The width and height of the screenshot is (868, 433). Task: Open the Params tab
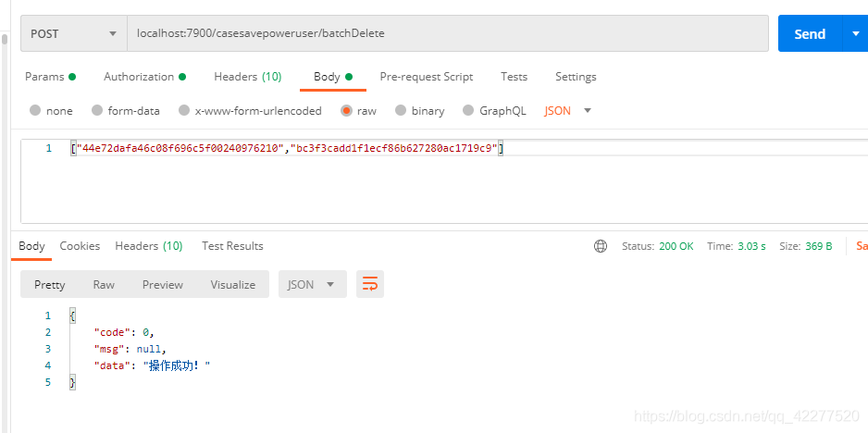tap(50, 77)
